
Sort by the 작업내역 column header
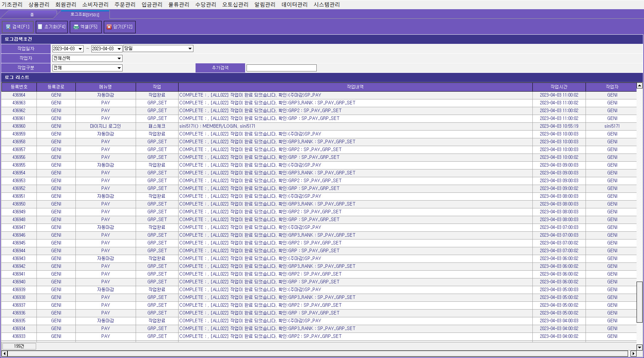coord(355,87)
